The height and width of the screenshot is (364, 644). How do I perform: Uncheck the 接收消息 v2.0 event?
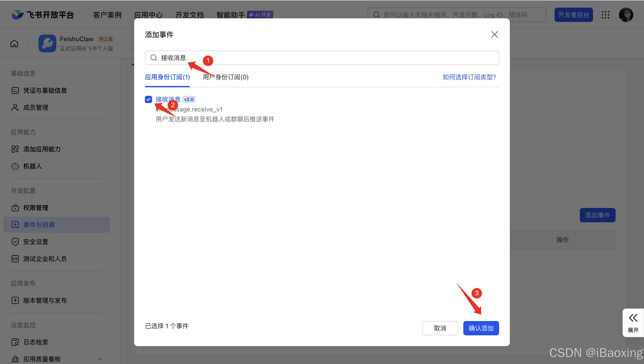click(x=148, y=99)
